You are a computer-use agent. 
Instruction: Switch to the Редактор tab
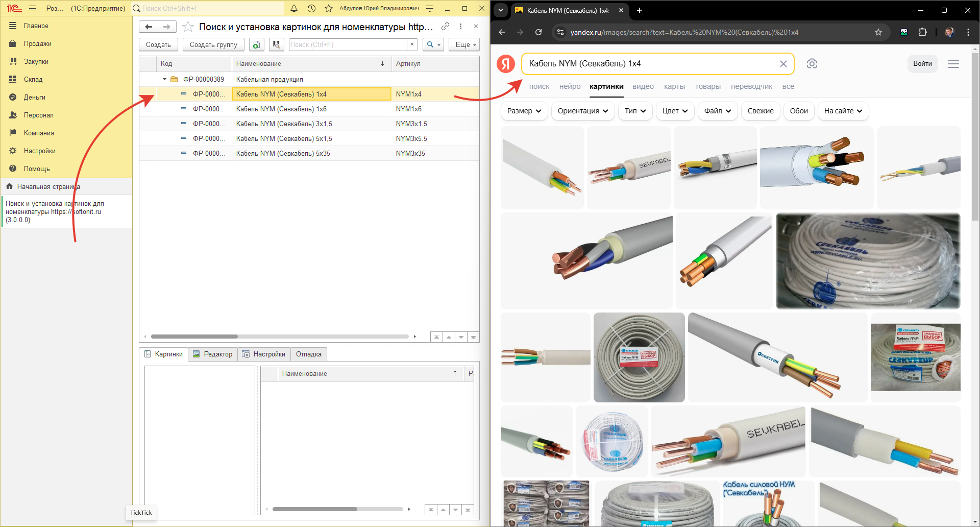(x=213, y=354)
